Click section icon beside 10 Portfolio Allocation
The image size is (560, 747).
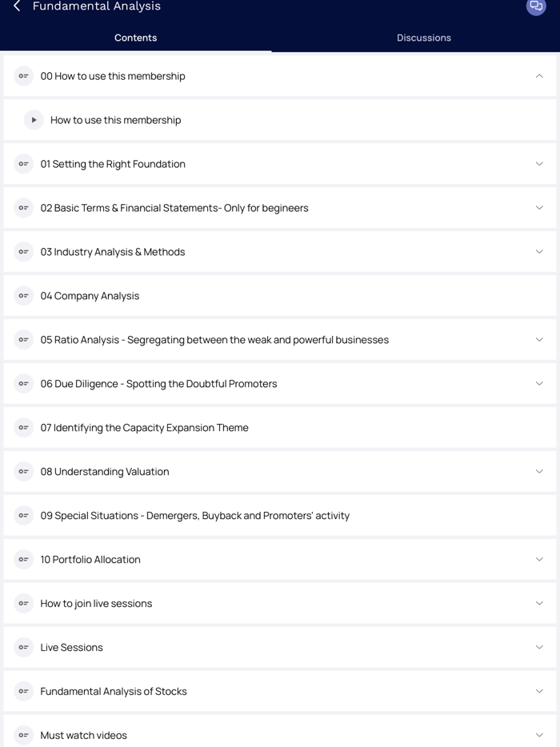24,560
